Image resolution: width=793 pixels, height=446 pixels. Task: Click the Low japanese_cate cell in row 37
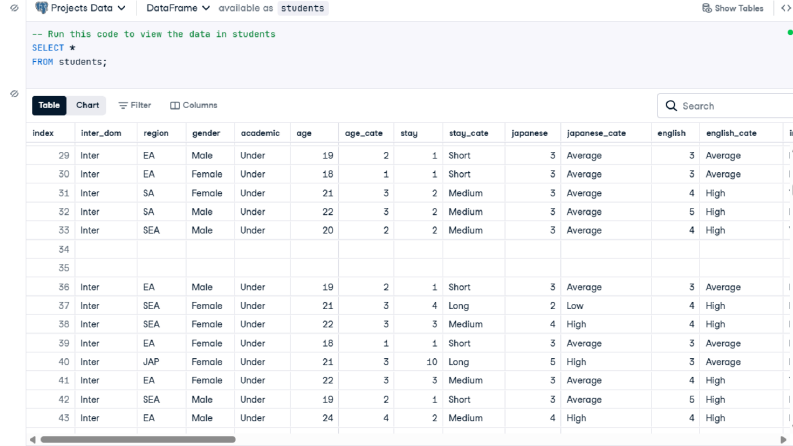(x=606, y=305)
